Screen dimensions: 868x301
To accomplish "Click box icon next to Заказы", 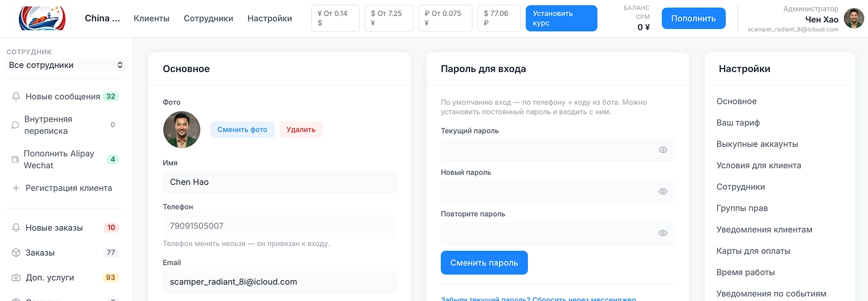I will point(16,253).
